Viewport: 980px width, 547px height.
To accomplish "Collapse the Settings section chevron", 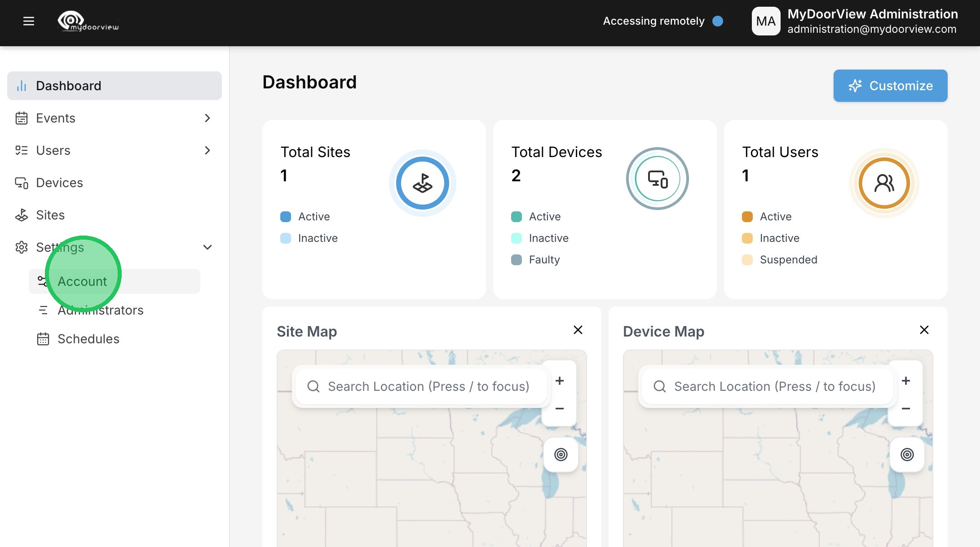I will 207,247.
